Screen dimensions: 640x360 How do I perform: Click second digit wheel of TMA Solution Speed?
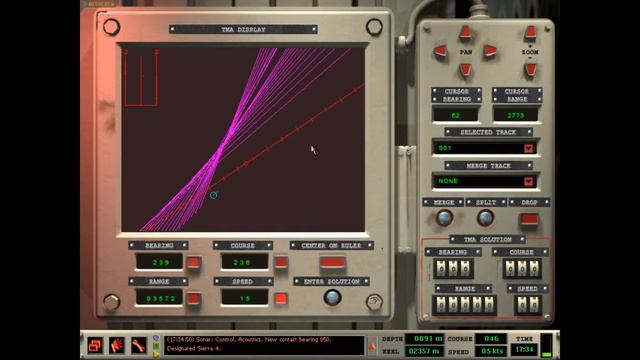pos(534,305)
